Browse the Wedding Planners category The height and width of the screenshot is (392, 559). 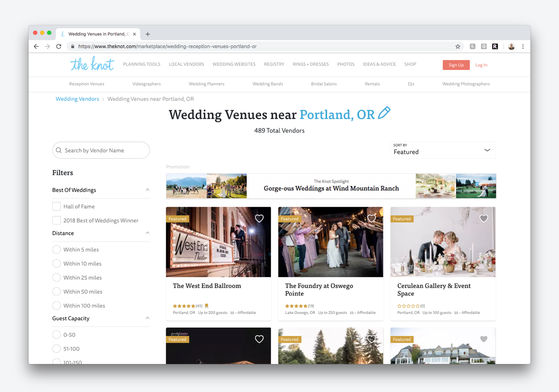click(x=206, y=84)
